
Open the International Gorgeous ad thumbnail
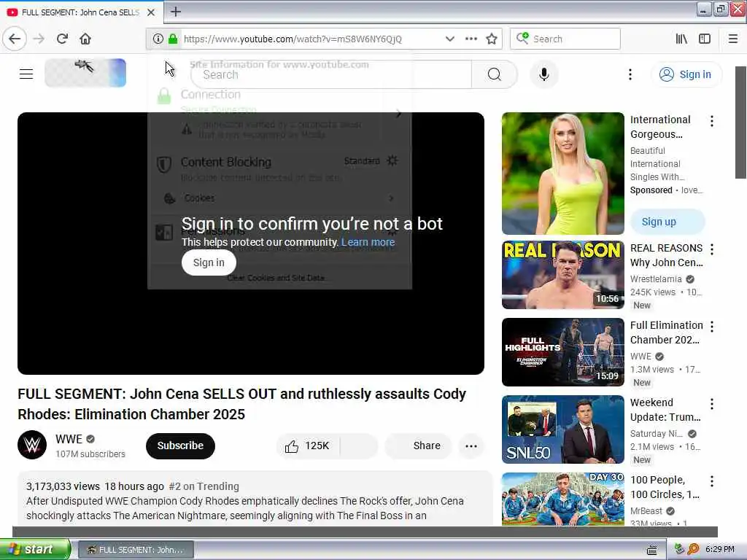point(562,174)
